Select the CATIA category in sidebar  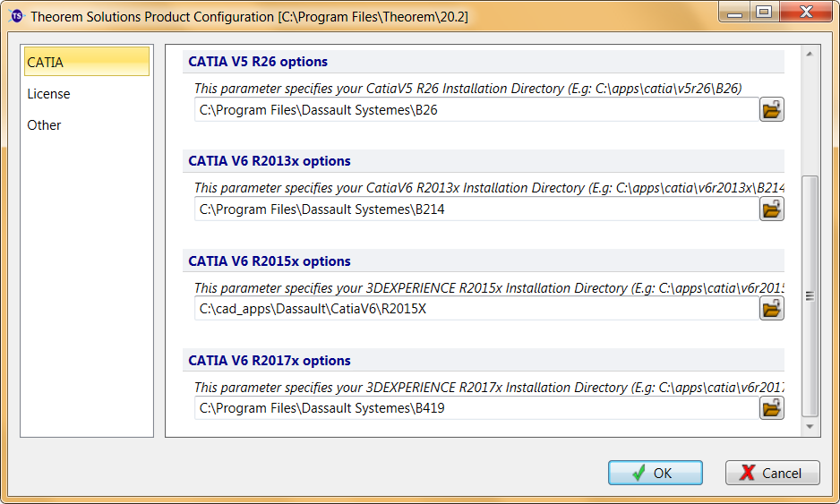[x=87, y=62]
